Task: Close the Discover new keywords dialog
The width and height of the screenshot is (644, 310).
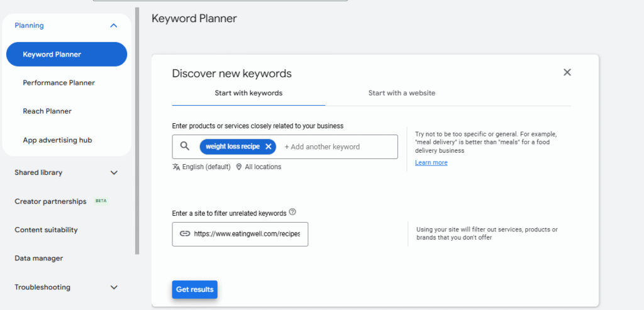Action: (567, 72)
